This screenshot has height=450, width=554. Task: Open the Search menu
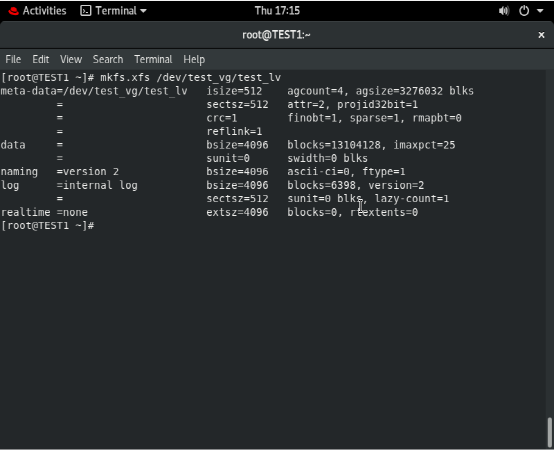(x=108, y=59)
